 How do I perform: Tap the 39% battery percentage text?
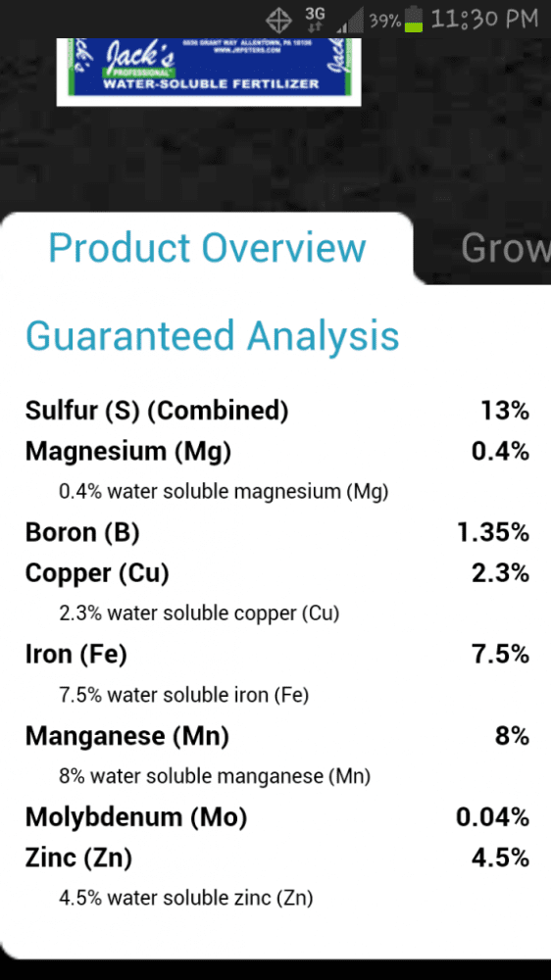point(384,22)
